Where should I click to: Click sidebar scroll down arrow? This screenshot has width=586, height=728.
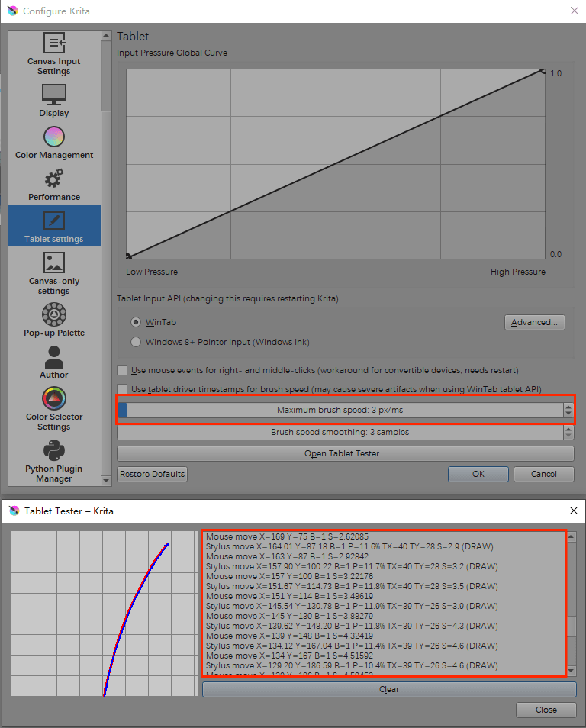(x=106, y=481)
